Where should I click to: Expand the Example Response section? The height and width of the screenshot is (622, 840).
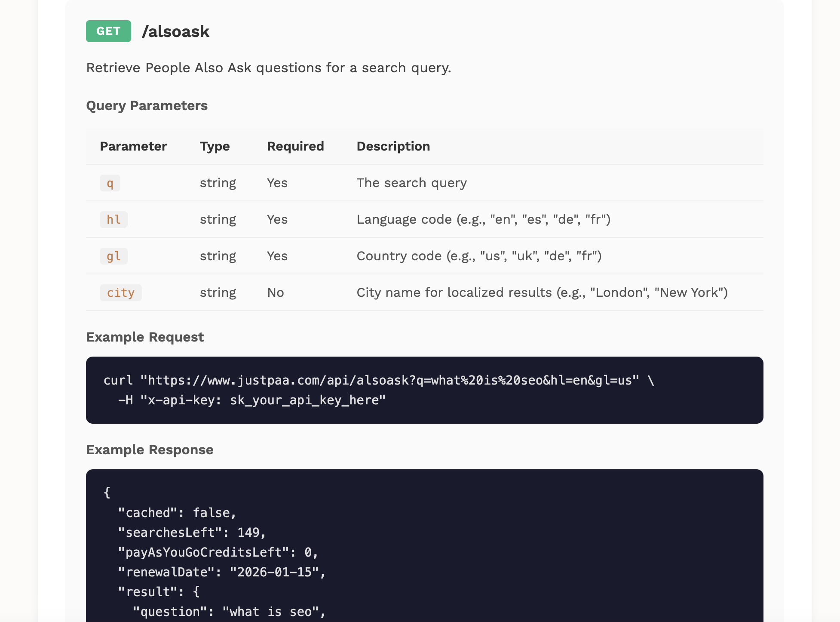coord(150,450)
